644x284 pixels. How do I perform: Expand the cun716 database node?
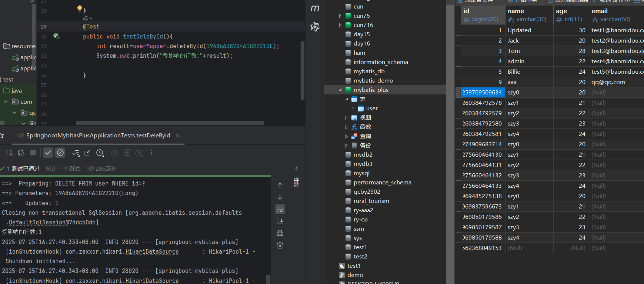tap(340, 25)
